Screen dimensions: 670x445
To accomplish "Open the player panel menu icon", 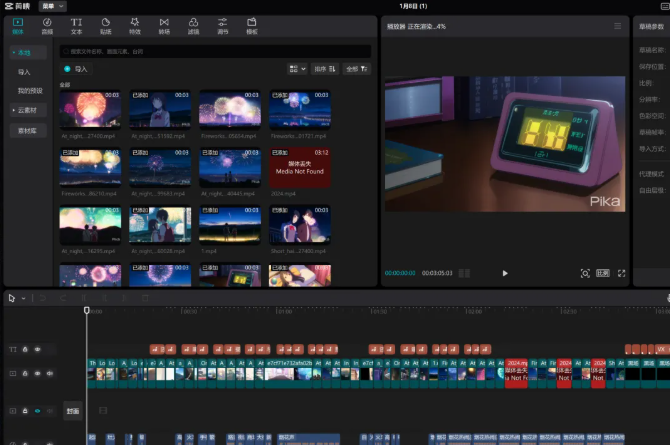I will [x=617, y=26].
